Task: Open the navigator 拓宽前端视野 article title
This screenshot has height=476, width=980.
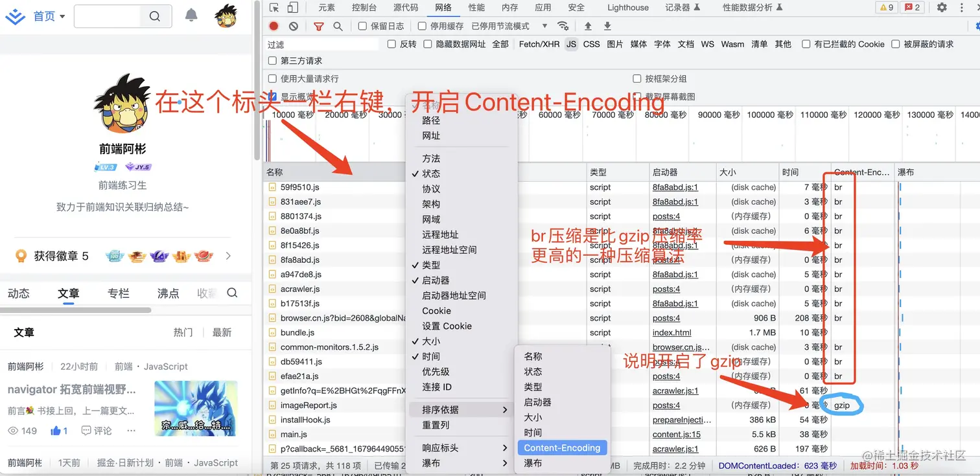Action: pyautogui.click(x=72, y=390)
